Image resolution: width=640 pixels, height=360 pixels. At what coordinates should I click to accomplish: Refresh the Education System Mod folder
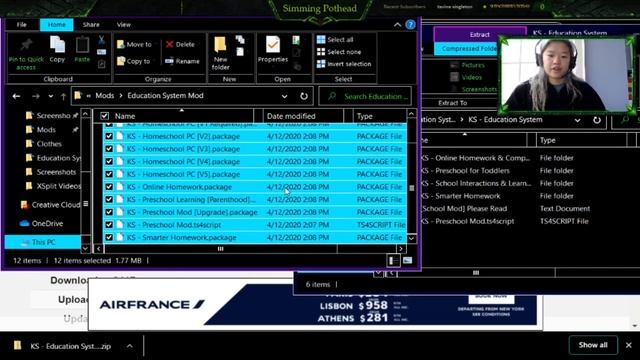click(304, 96)
